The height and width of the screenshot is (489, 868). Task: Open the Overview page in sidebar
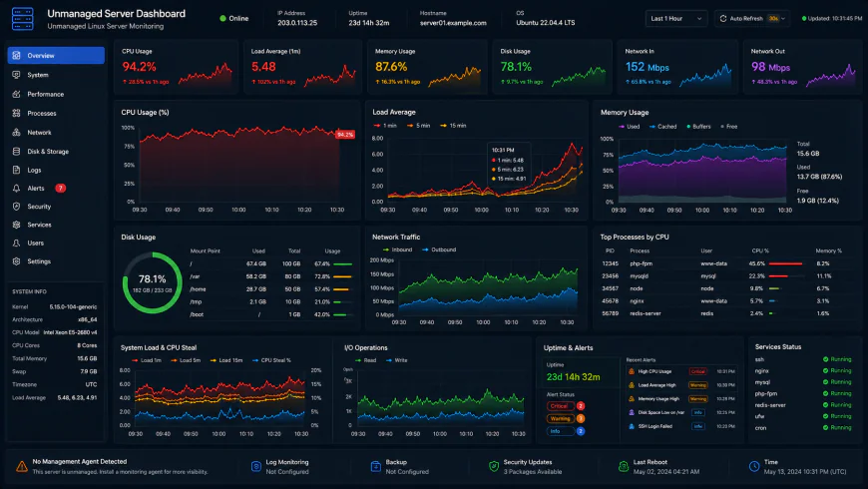56,55
